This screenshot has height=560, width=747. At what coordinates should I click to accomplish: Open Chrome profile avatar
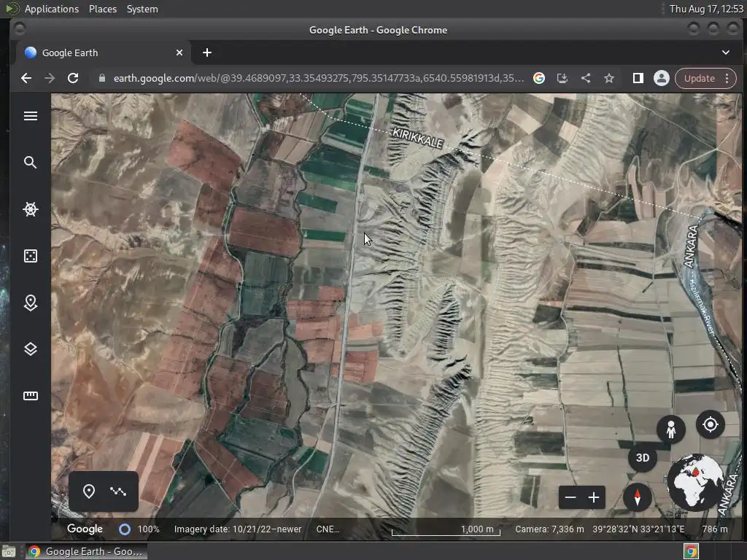pos(661,78)
